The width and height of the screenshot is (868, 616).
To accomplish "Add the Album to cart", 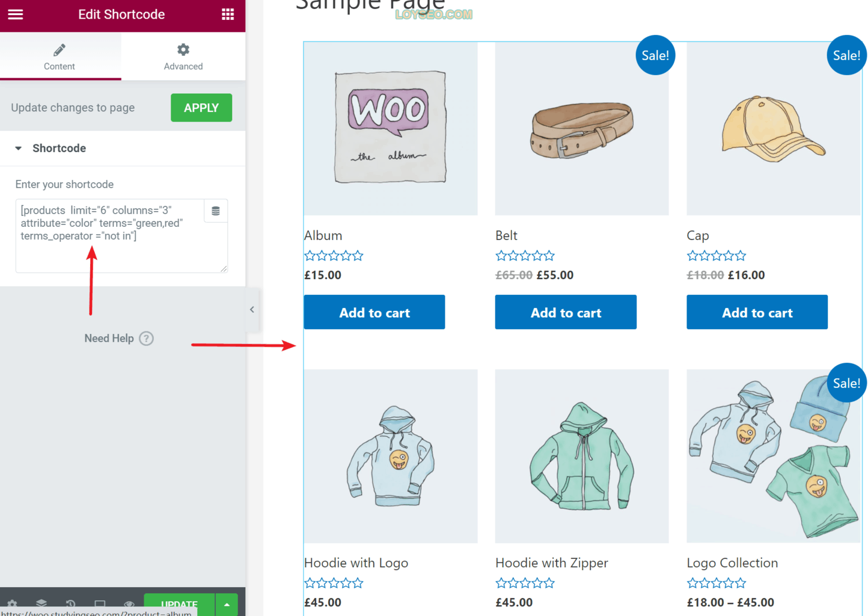I will click(374, 312).
